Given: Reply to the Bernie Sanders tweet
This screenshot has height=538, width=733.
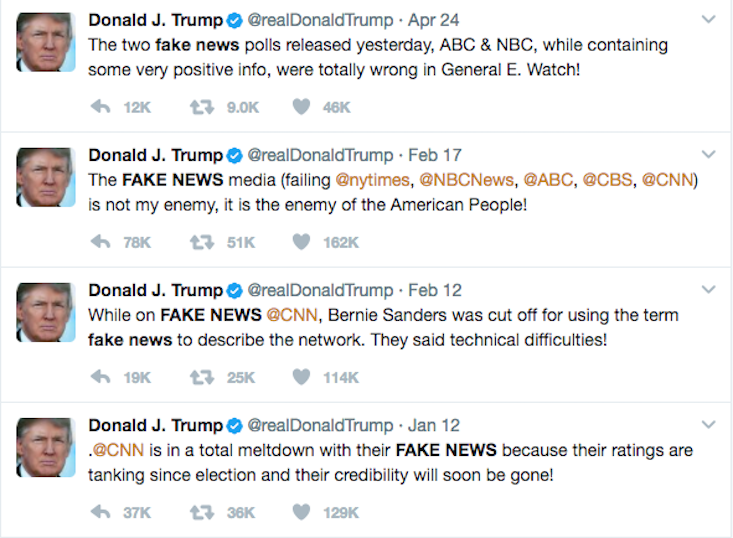Looking at the screenshot, I should click(99, 377).
